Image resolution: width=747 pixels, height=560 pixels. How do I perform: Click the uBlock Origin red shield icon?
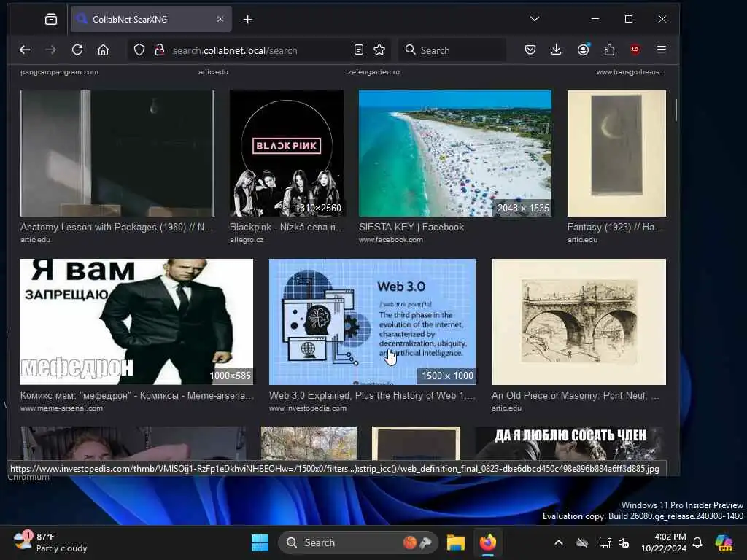click(x=635, y=50)
